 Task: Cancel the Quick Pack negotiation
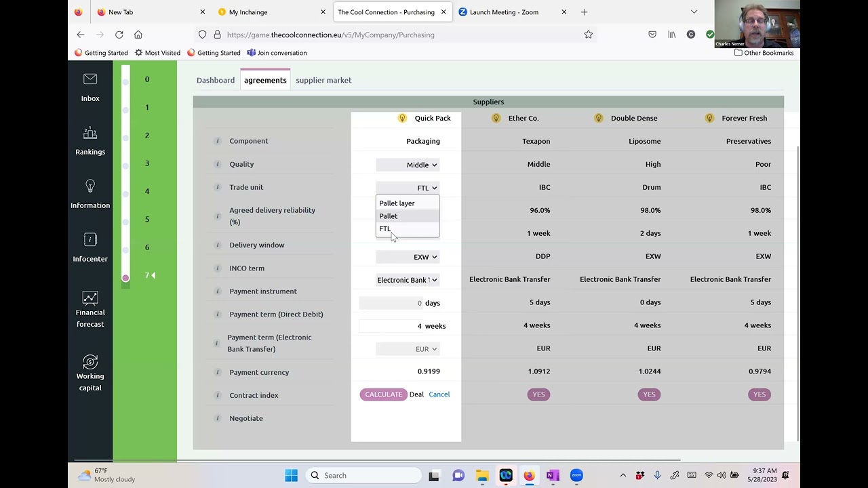(x=439, y=394)
